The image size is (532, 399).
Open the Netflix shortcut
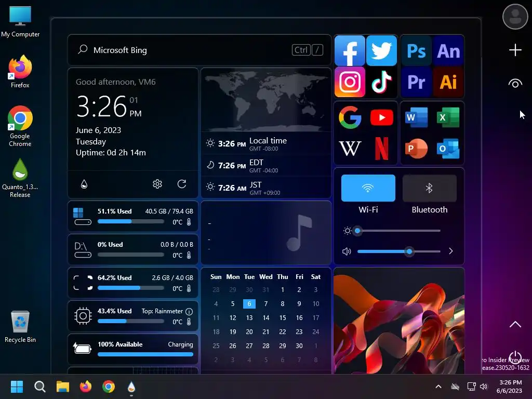[382, 148]
